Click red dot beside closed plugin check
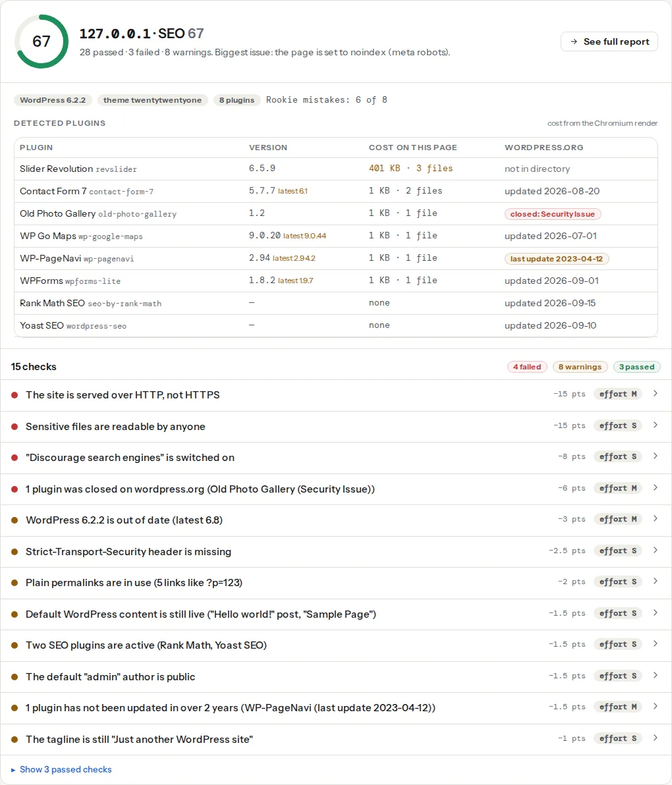Image resolution: width=672 pixels, height=785 pixels. [14, 489]
